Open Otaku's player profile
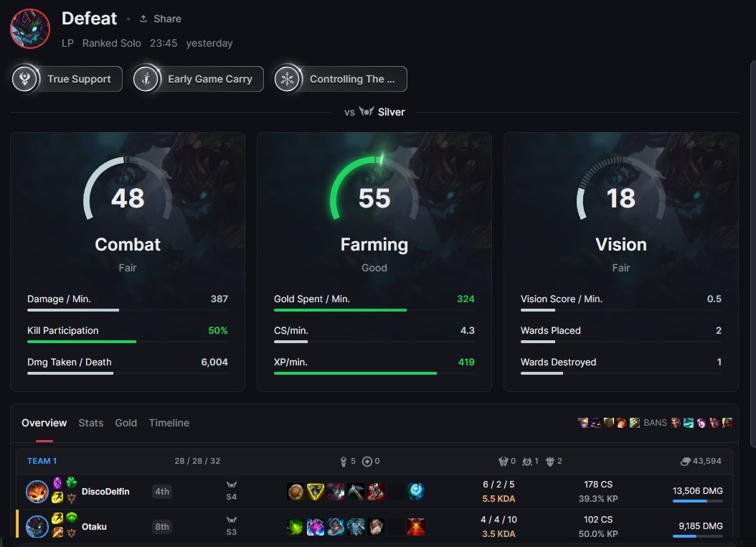Screen dimensions: 756x547 tap(94, 526)
